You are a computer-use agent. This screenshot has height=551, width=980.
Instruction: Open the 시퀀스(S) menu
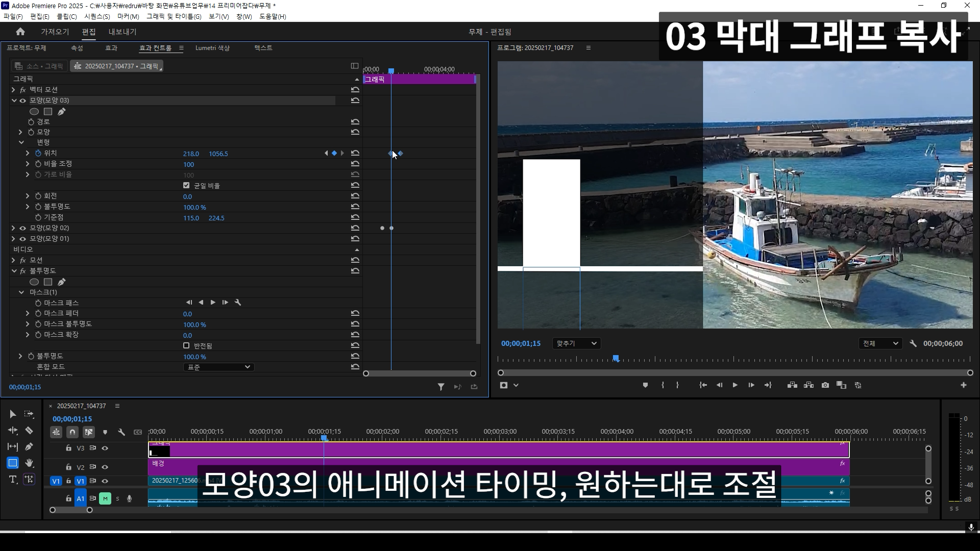click(x=97, y=16)
